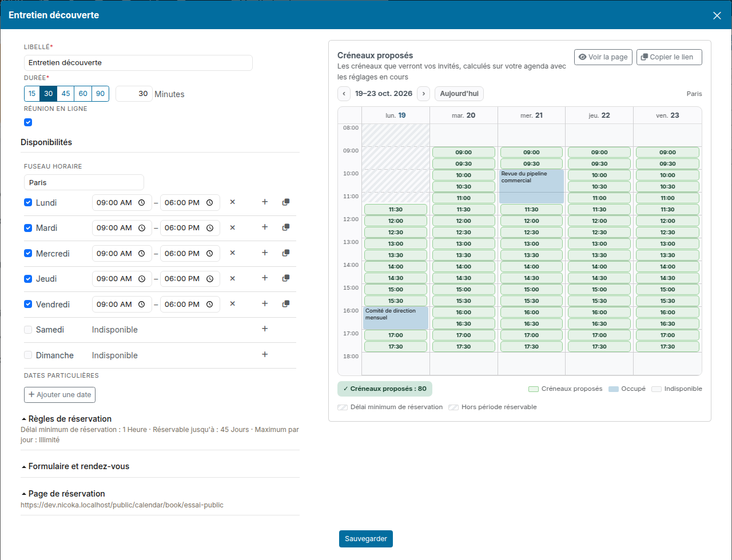Uncheck the Réunion en ligne checkbox

28,122
